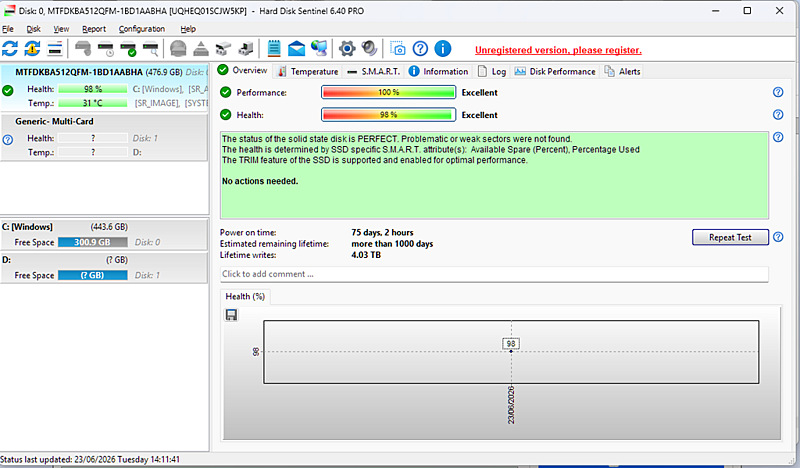
Task: Click the computer and drive toolbar icon
Action: pos(245,49)
